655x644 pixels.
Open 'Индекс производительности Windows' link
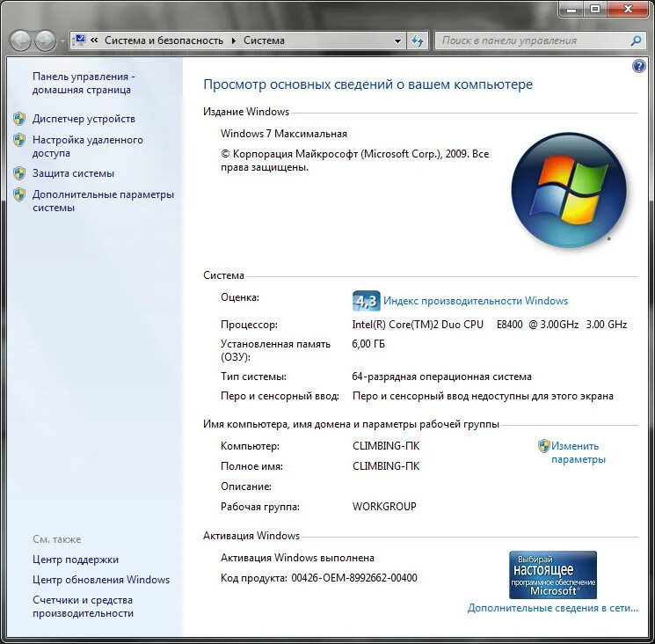tap(476, 301)
